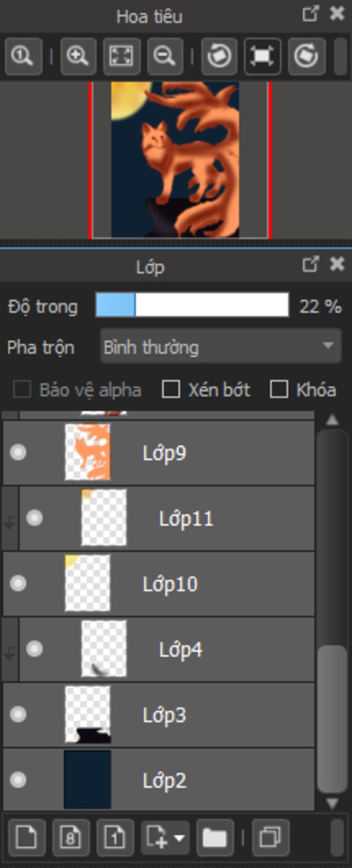Add a new color layer
This screenshot has width=352, height=868.
[x=27, y=837]
